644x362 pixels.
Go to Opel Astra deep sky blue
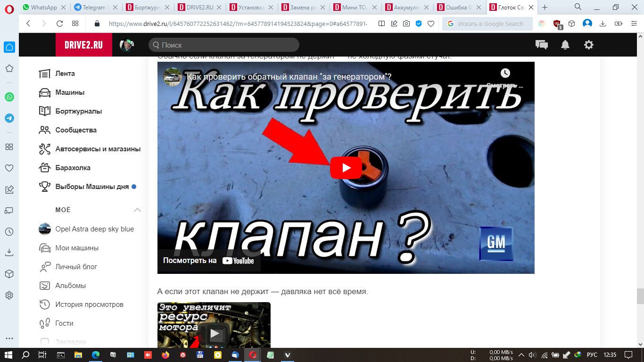pos(94,229)
